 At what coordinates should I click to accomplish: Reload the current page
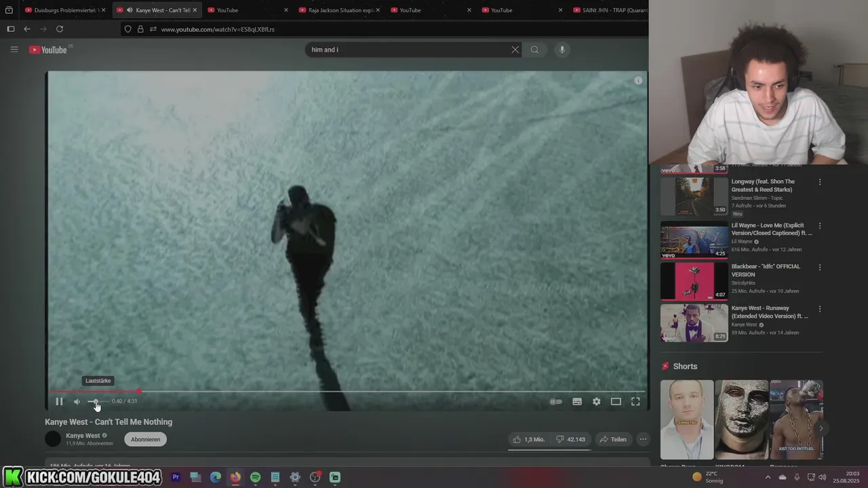(60, 29)
